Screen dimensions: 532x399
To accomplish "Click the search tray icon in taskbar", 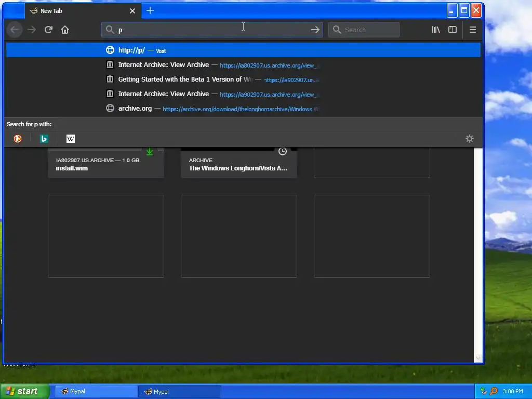I will pyautogui.click(x=494, y=391).
